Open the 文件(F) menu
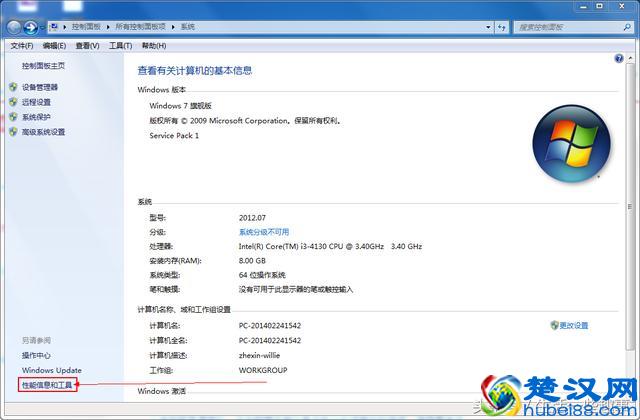This screenshot has width=640, height=420. click(x=22, y=46)
